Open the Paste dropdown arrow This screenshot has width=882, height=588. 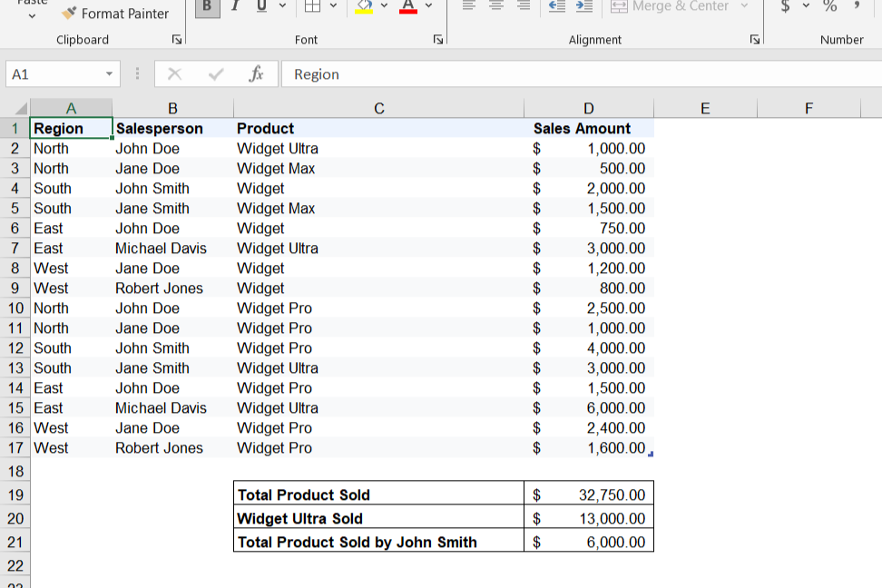tap(32, 16)
